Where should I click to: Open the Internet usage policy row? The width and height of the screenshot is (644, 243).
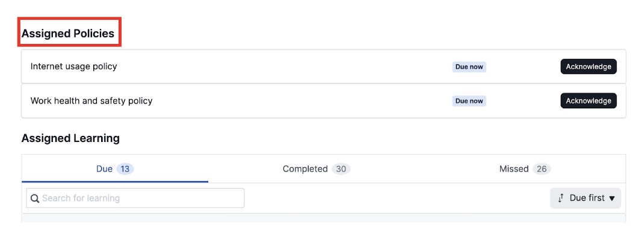[323, 67]
